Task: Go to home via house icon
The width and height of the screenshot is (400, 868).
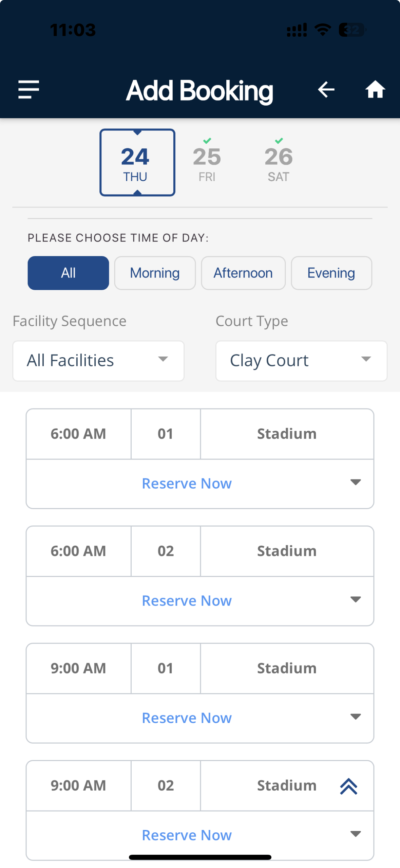Action: pyautogui.click(x=375, y=90)
